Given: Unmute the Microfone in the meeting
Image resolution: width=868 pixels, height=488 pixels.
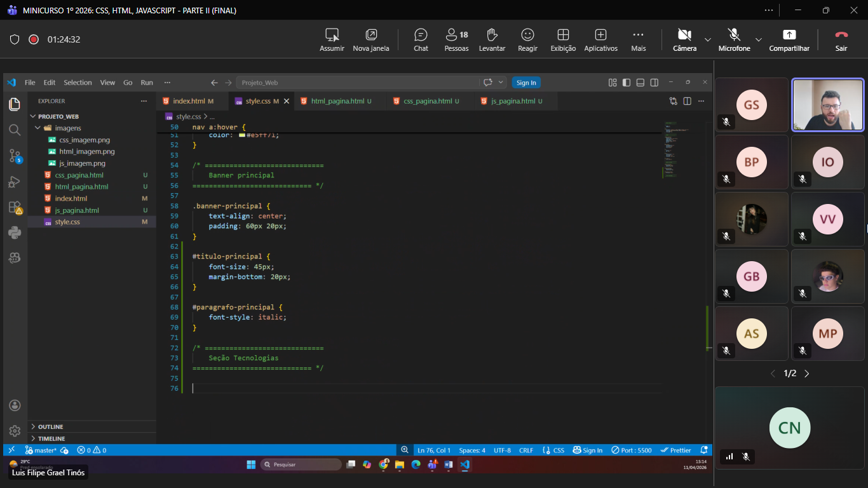Looking at the screenshot, I should coord(734,39).
